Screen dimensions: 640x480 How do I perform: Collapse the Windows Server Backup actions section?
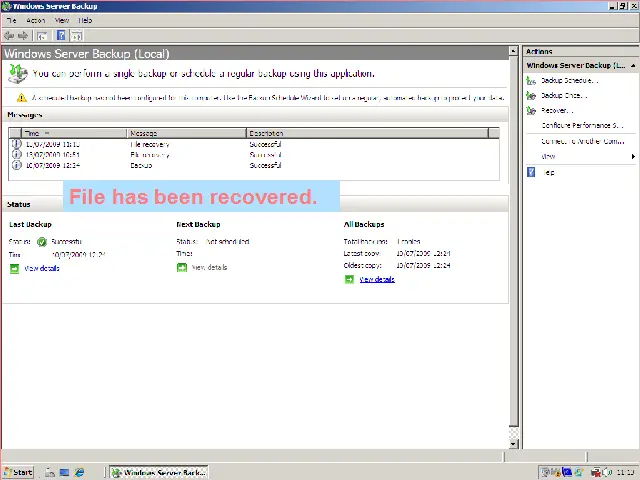coord(633,65)
